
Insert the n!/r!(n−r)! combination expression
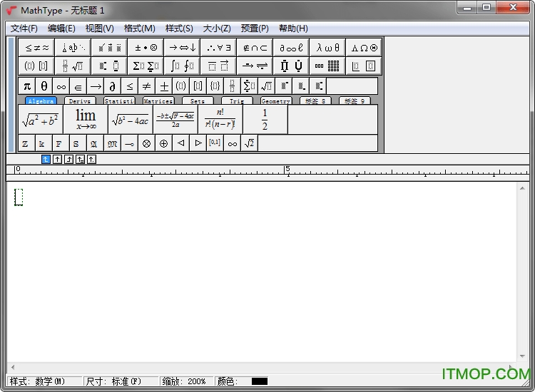[x=220, y=120]
